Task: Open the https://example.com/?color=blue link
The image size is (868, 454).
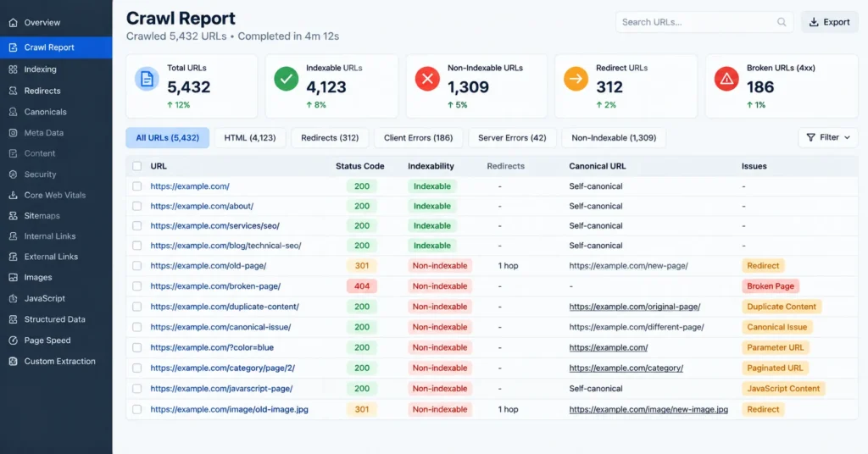Action: 212,348
